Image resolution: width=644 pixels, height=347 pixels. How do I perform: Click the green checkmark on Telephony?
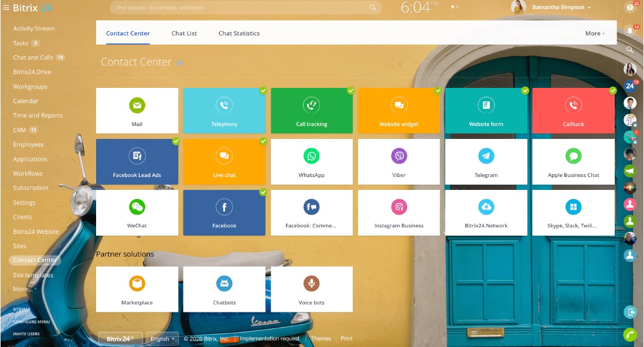coord(264,91)
